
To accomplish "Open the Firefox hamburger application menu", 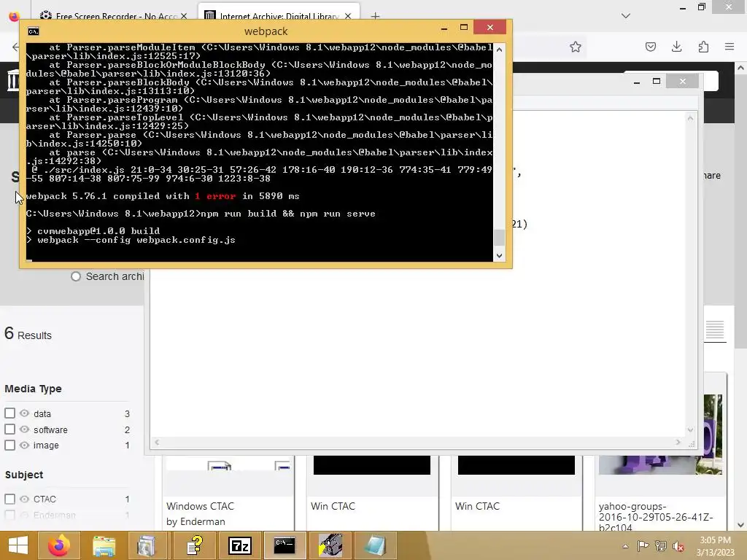I will point(729,47).
